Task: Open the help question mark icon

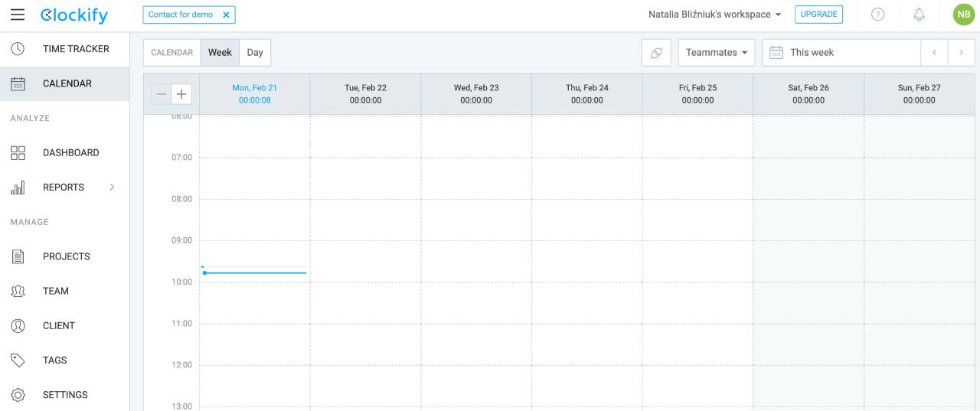Action: point(877,15)
